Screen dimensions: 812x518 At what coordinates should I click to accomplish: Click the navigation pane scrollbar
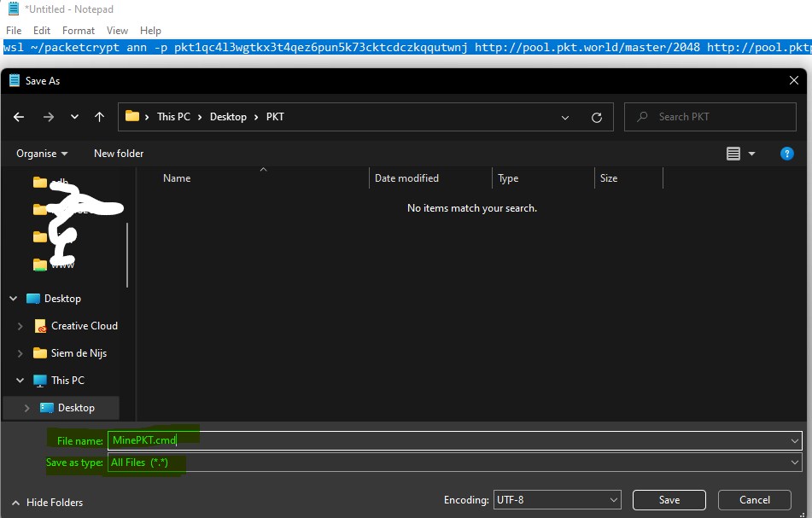(x=127, y=255)
